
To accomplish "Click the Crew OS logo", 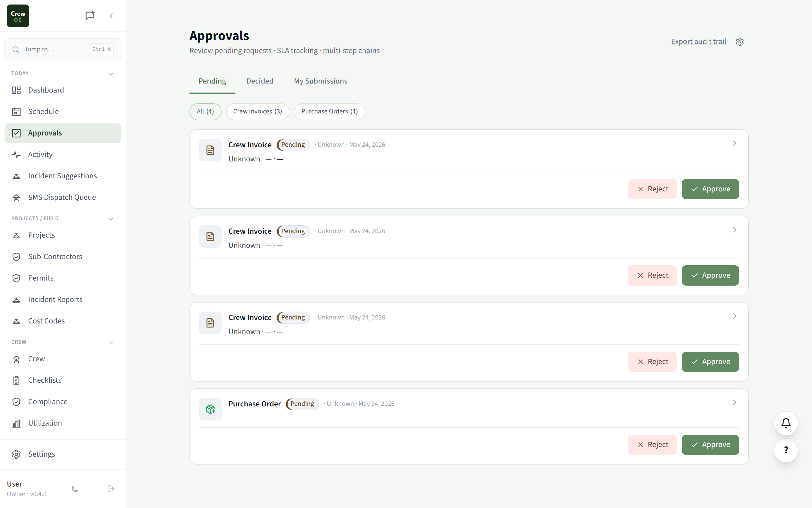I will (x=18, y=16).
